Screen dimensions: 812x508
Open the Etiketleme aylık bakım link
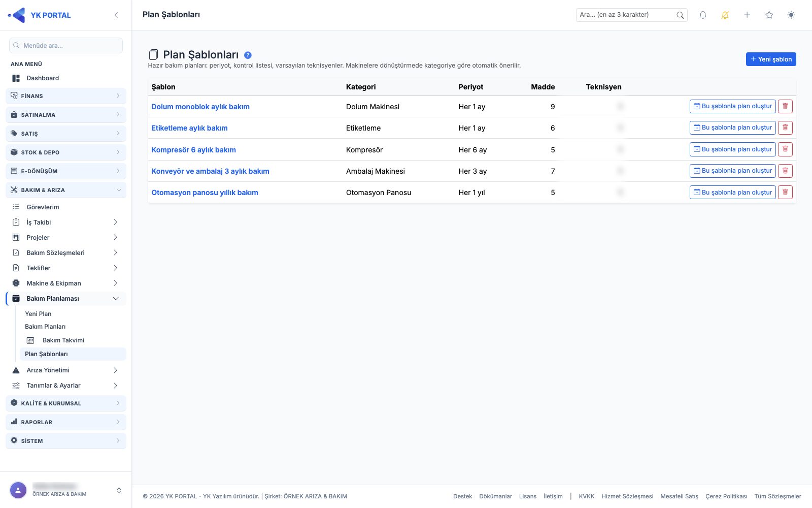[x=189, y=128]
